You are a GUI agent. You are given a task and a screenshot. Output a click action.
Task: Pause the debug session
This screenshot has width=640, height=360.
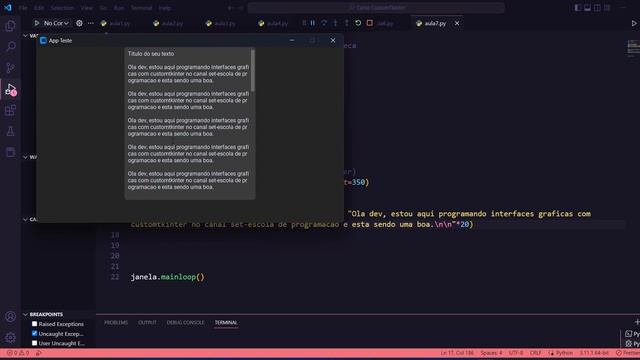[x=313, y=23]
